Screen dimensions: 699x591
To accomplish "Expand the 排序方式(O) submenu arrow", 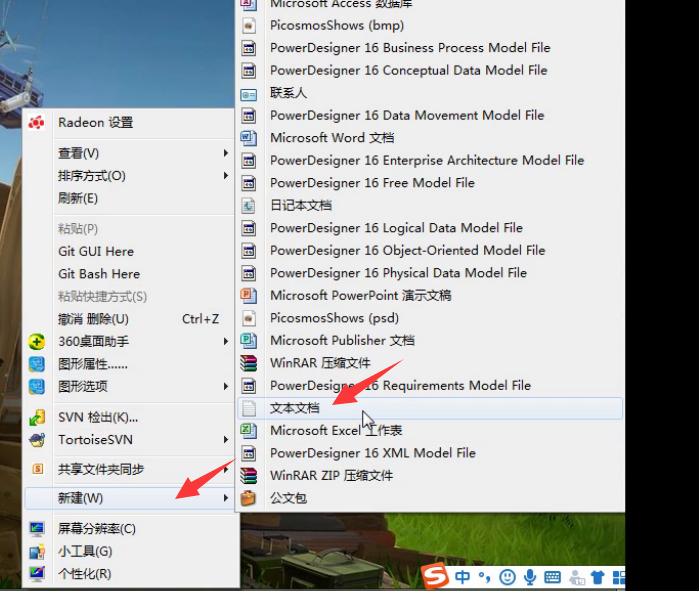I will 226,176.
